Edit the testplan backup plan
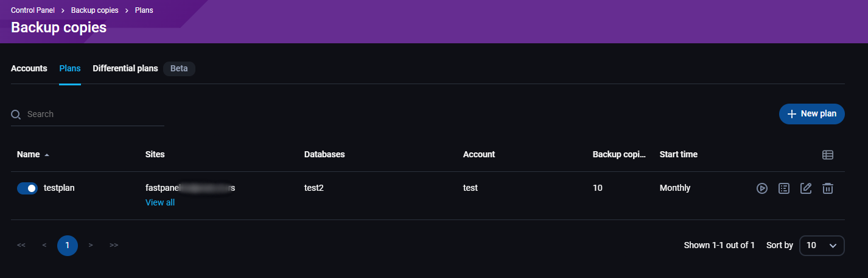This screenshot has height=278, width=868. coord(806,188)
